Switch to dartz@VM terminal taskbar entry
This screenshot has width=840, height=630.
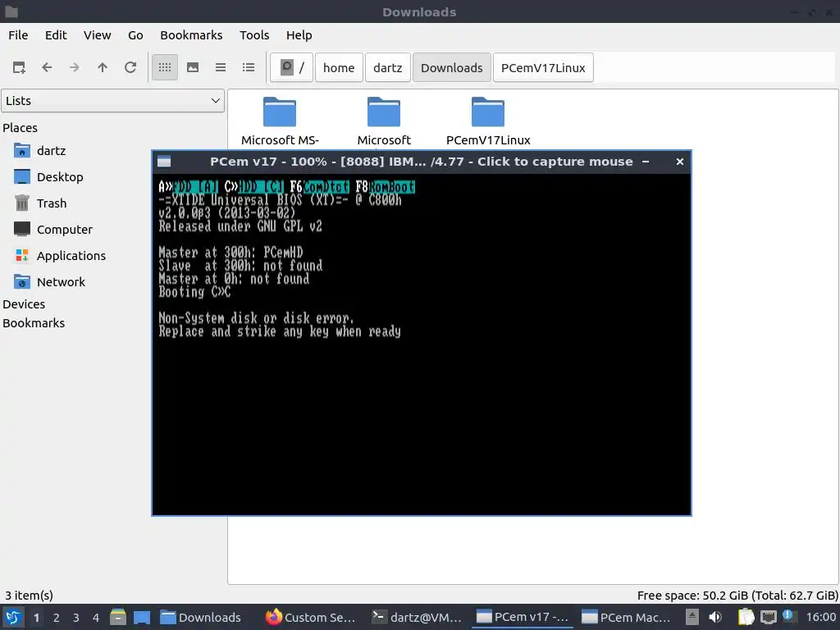coord(418,617)
